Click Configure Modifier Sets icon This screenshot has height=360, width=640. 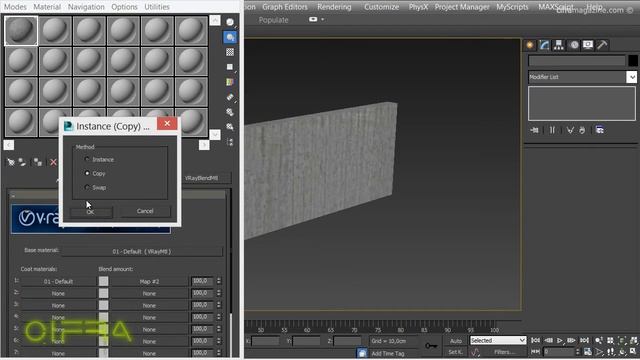click(600, 130)
